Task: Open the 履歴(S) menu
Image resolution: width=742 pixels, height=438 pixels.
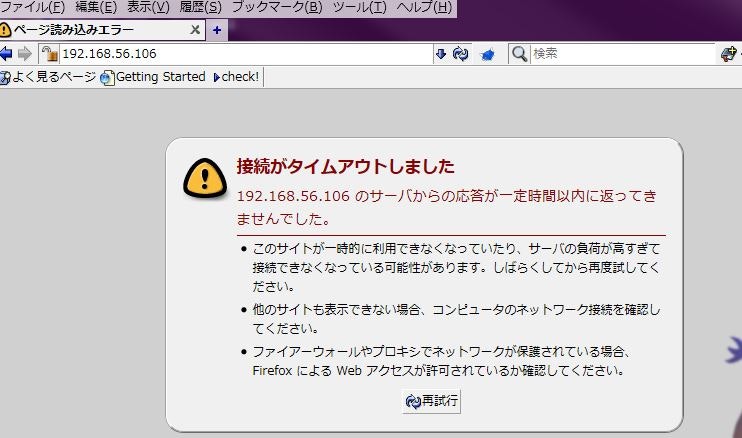Action: [x=201, y=7]
